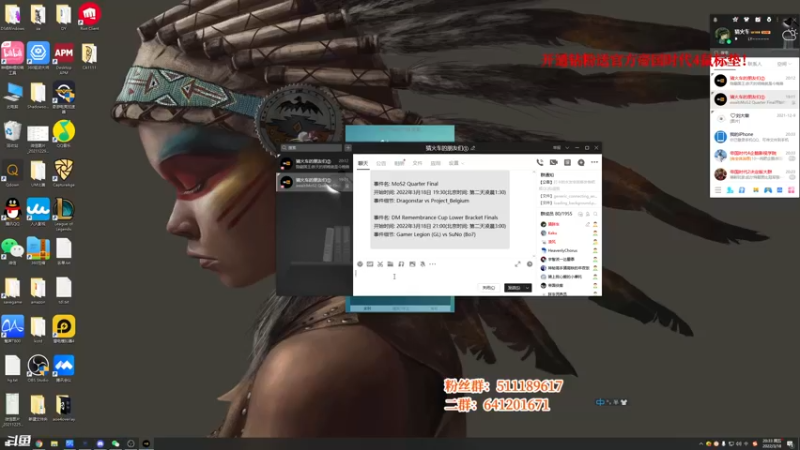Click the close chat button beside send

click(488, 288)
